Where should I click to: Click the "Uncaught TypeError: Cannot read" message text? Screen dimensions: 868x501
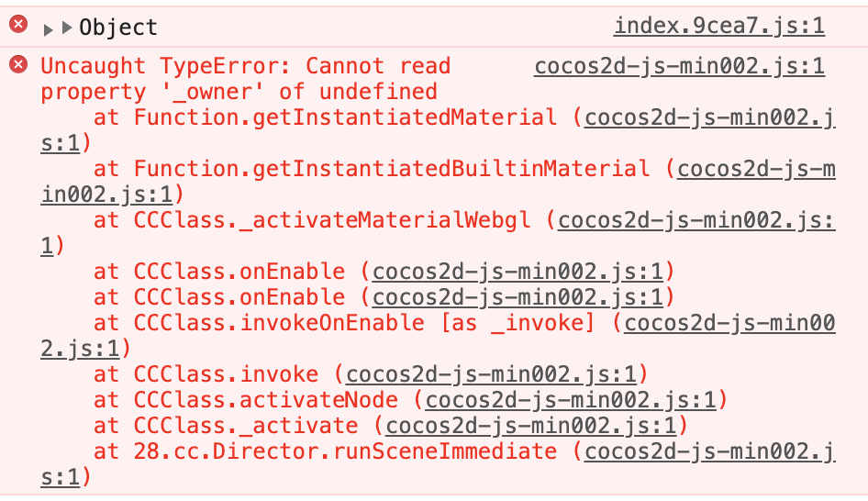pos(245,66)
